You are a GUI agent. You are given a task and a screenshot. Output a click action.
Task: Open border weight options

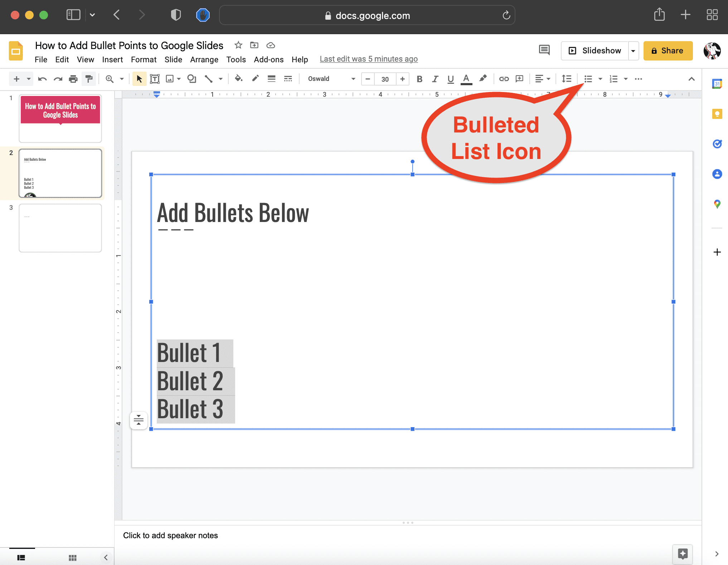click(272, 79)
